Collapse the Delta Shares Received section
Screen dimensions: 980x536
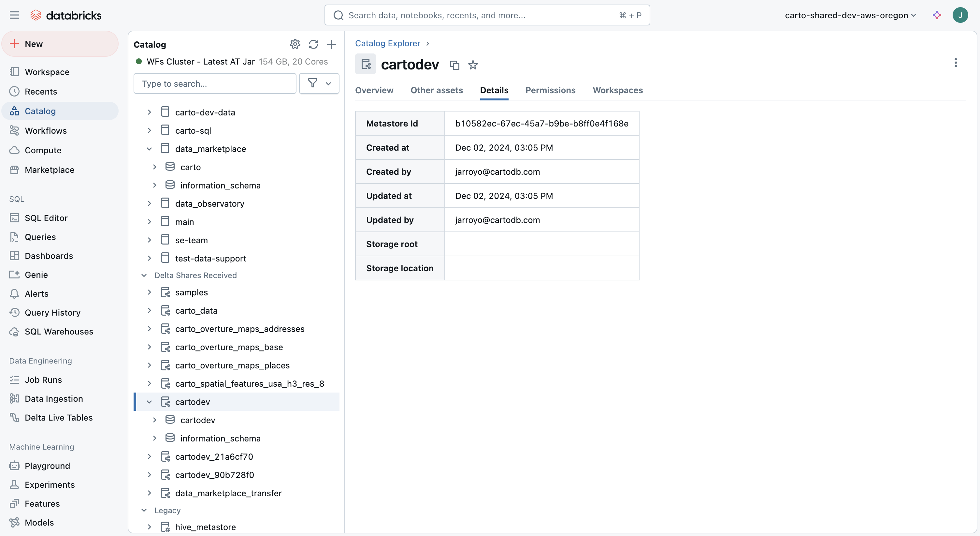point(144,275)
